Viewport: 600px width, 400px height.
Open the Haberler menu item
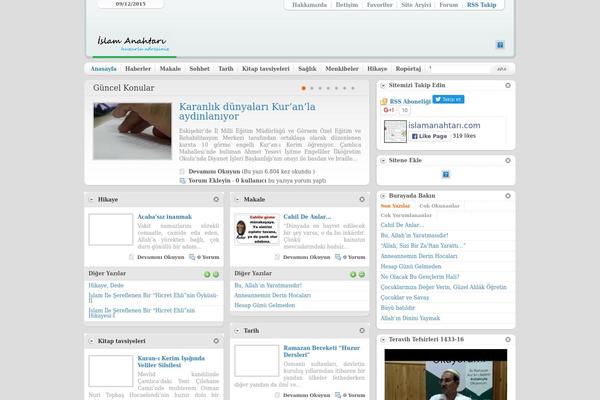tap(138, 69)
